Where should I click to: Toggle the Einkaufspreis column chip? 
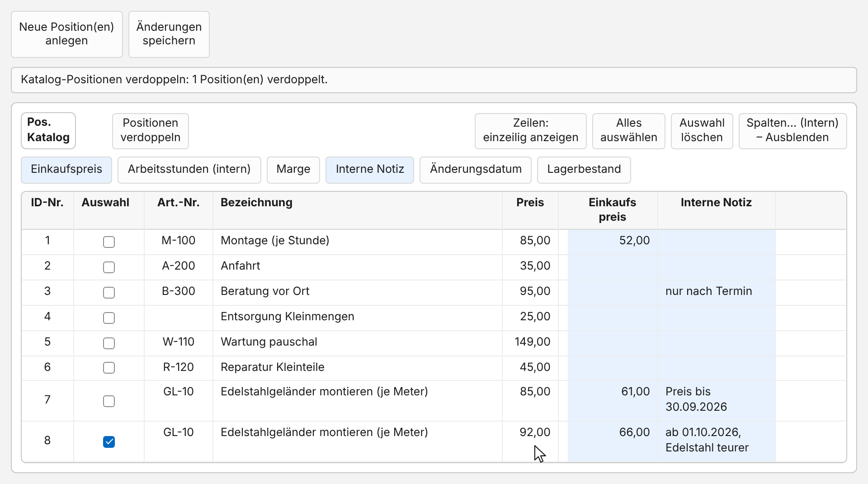tap(66, 170)
